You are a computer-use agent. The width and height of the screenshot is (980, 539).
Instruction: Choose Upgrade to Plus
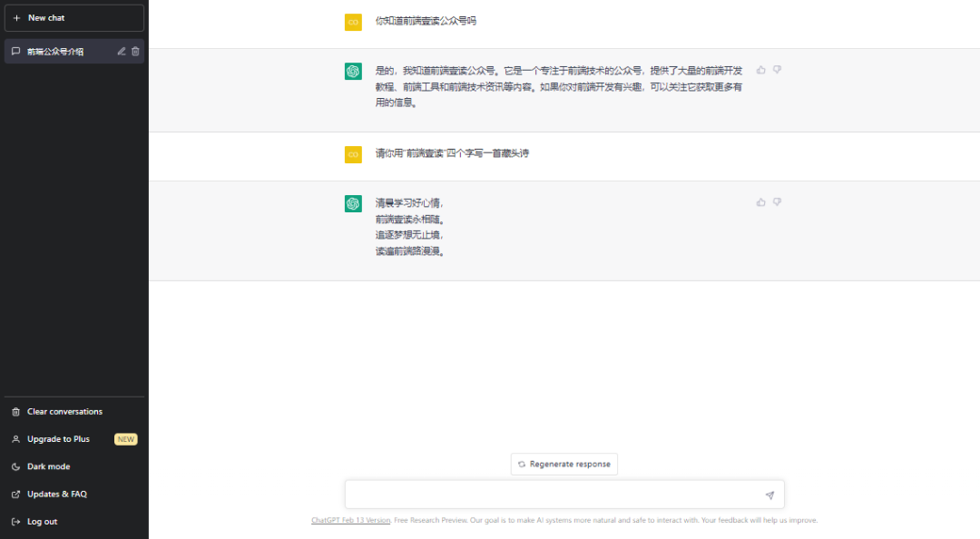(74, 439)
